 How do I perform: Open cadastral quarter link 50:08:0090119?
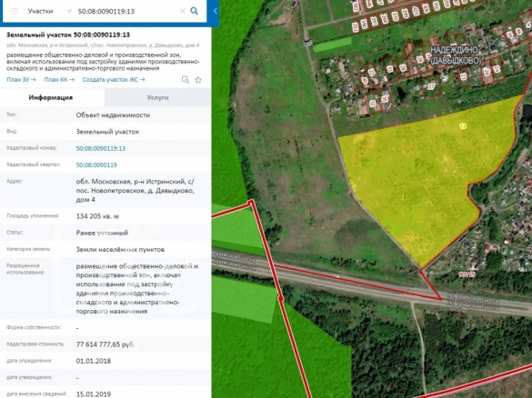click(x=96, y=165)
